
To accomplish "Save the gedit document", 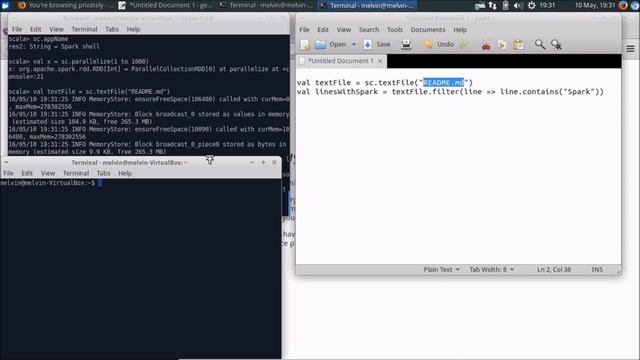I will (377, 44).
